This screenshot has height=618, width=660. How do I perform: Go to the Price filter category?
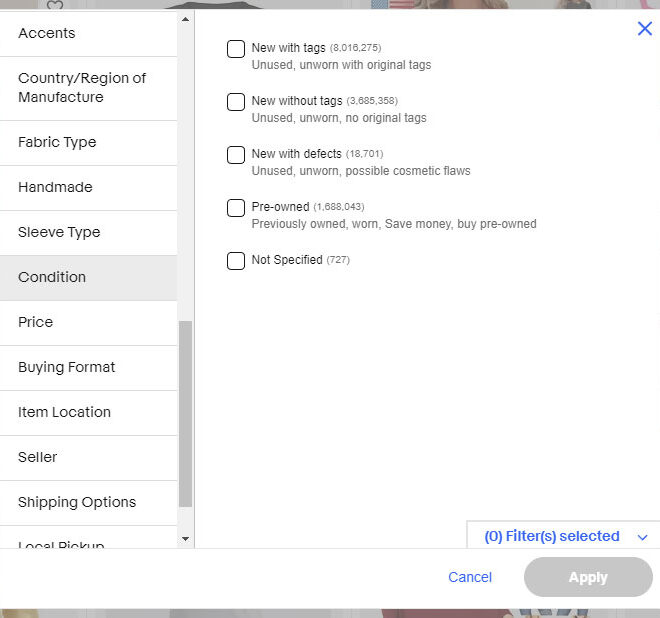(x=88, y=322)
